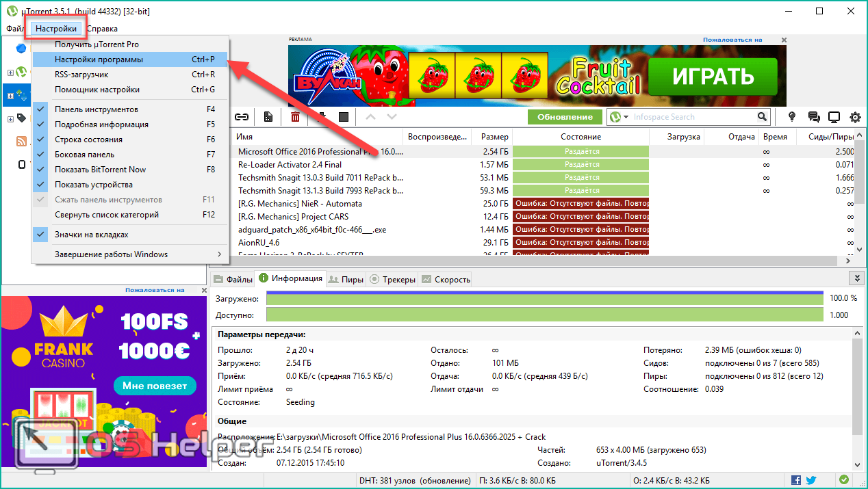Viewport: 868px width, 489px height.
Task: Click the red trash remove torrent icon
Action: point(295,117)
